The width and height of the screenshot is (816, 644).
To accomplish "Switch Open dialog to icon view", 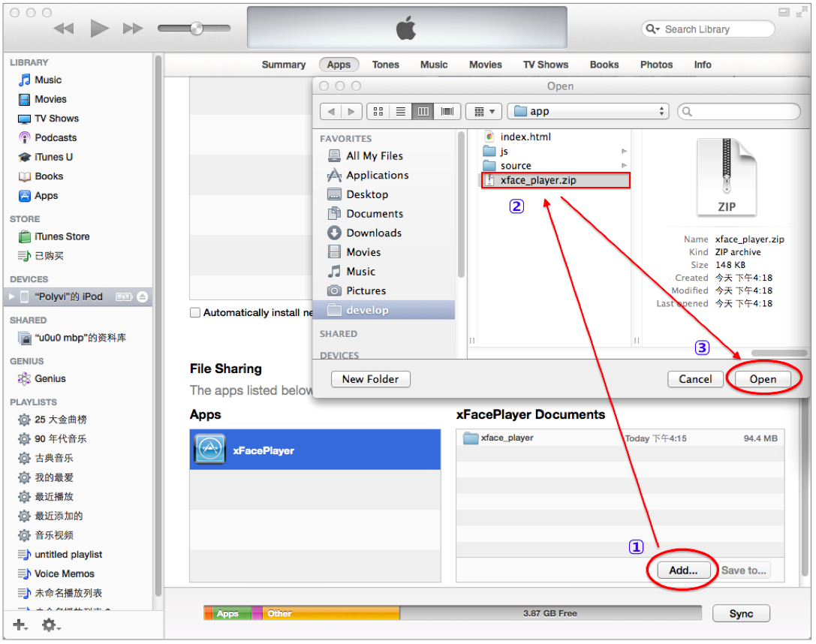I will (x=378, y=111).
